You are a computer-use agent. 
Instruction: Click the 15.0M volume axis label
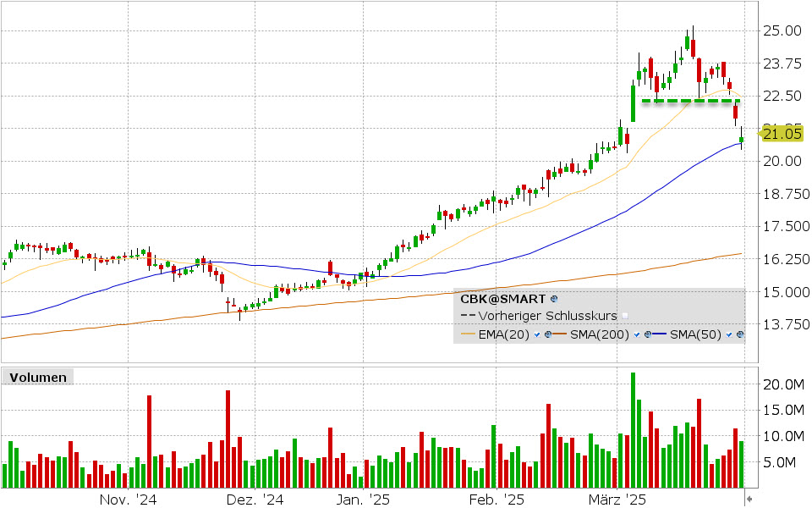click(783, 410)
